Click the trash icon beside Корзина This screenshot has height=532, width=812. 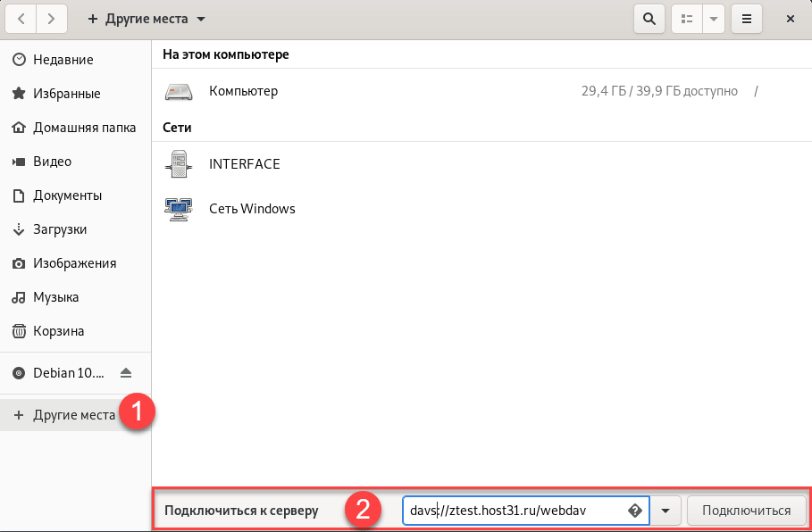click(19, 331)
